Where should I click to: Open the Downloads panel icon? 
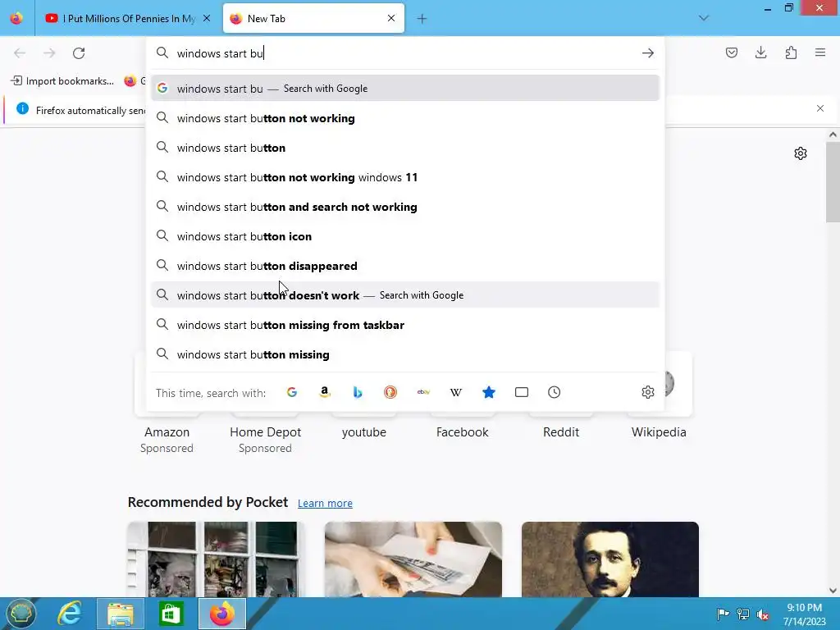760,52
